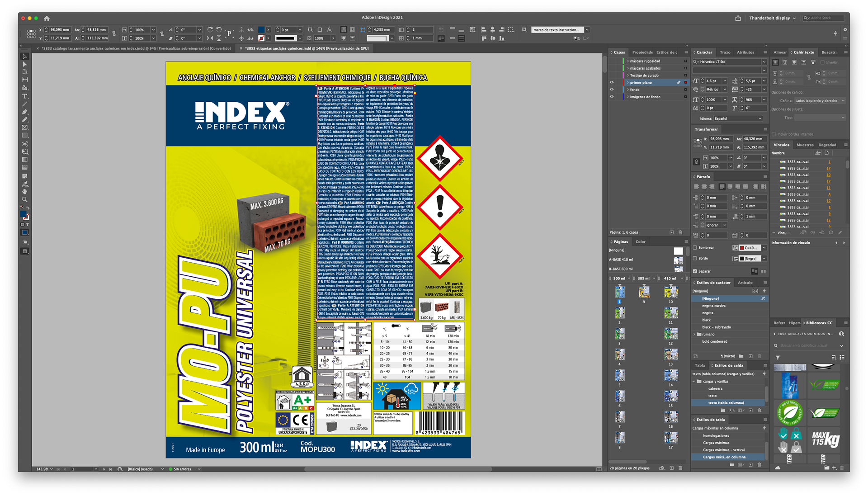The image size is (868, 496).
Task: Open the 300 ml alternate layout dropdown
Action: tap(628, 279)
